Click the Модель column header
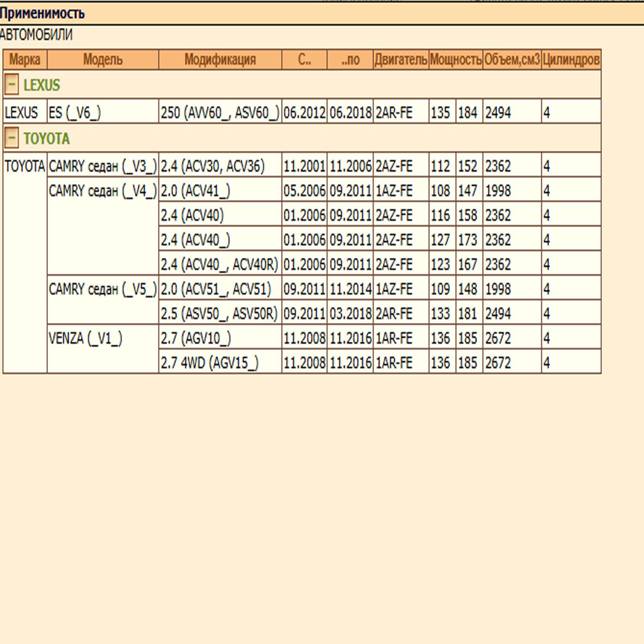The height and width of the screenshot is (644, 644). 103,60
